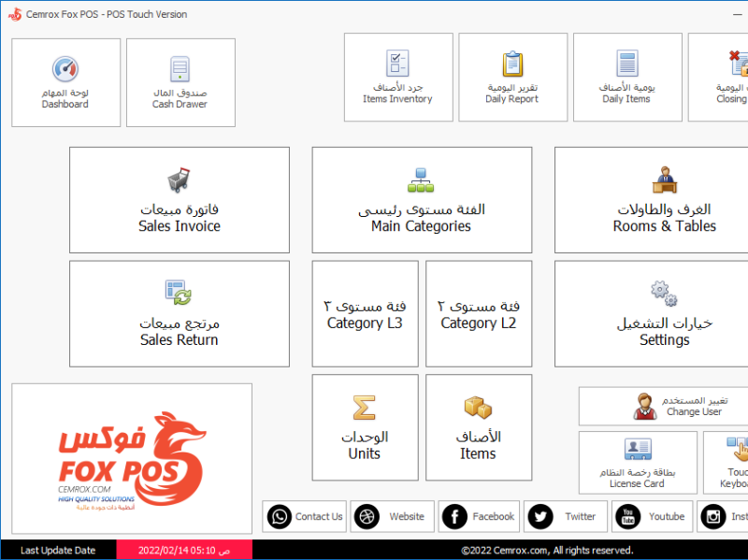The image size is (748, 560).
Task: Open the Daily Report clipboard icon
Action: click(511, 64)
